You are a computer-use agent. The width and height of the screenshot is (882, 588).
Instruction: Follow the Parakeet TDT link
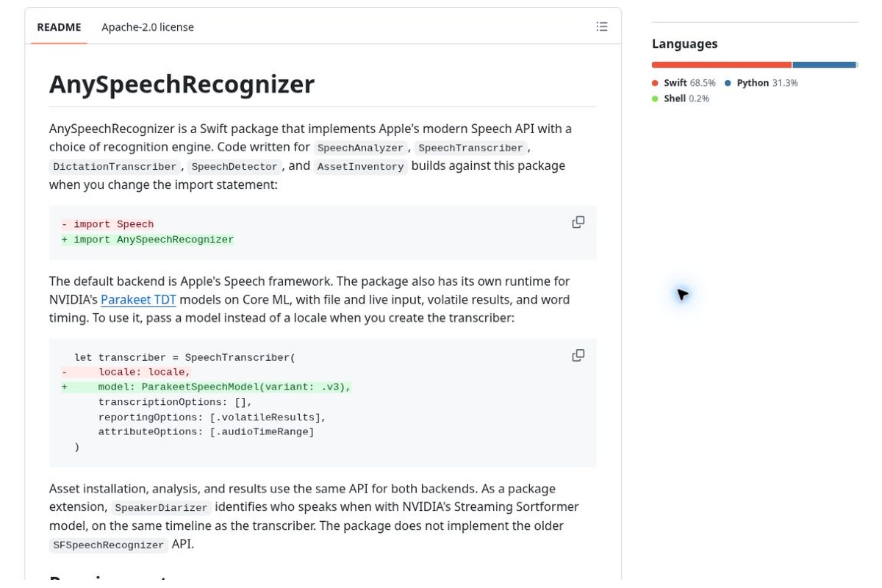(138, 300)
